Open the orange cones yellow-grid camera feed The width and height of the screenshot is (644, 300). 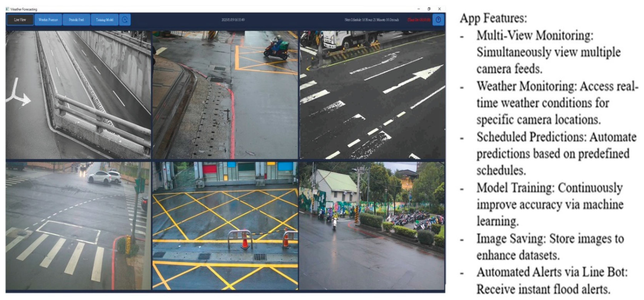225,226
